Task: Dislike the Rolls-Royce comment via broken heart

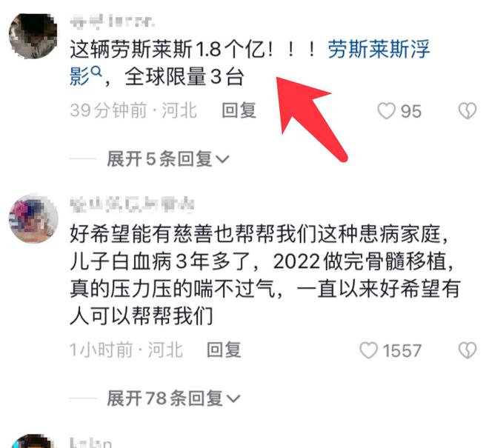Action: tap(468, 110)
